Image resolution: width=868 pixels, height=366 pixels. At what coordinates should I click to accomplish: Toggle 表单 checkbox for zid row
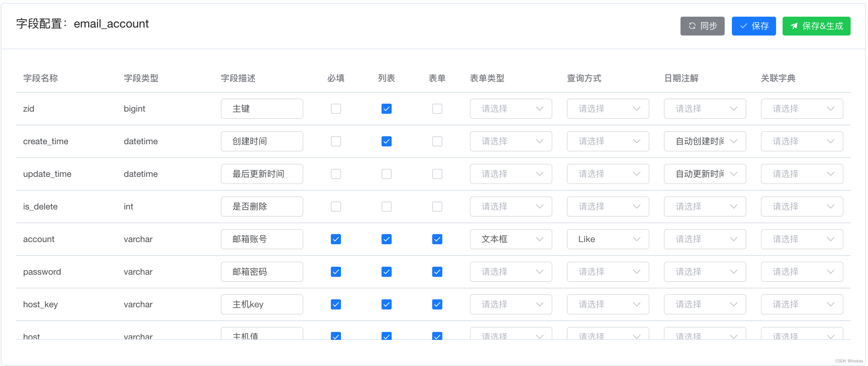click(x=437, y=109)
